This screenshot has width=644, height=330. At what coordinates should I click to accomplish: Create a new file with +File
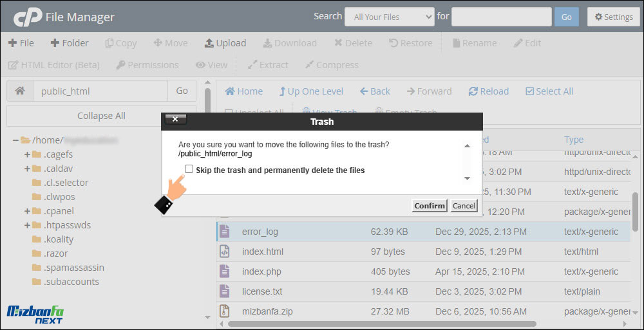[x=21, y=43]
